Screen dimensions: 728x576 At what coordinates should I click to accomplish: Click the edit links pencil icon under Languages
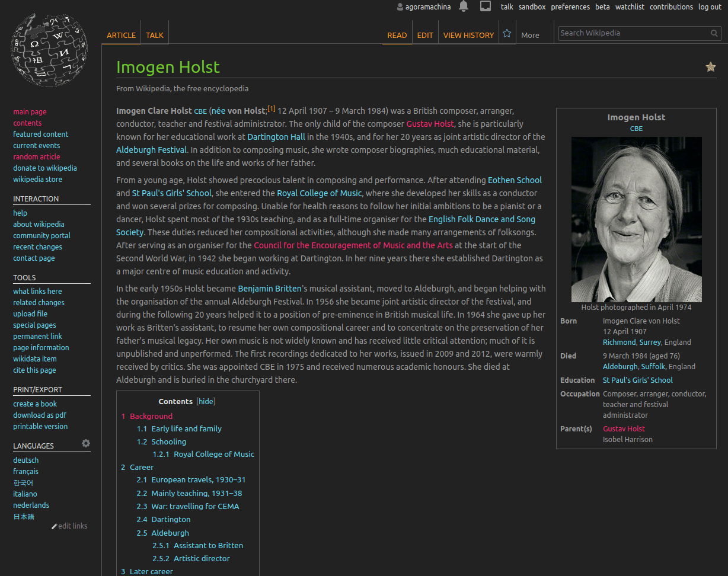point(69,526)
